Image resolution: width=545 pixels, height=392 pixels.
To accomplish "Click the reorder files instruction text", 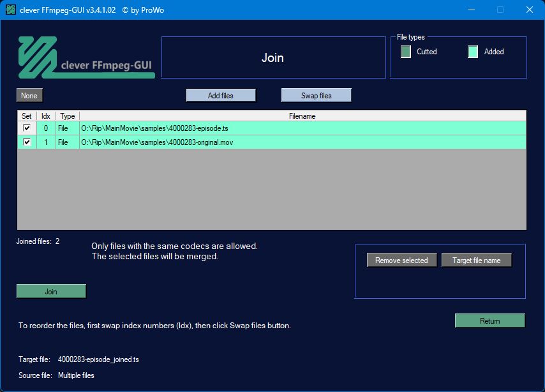I will click(154, 326).
